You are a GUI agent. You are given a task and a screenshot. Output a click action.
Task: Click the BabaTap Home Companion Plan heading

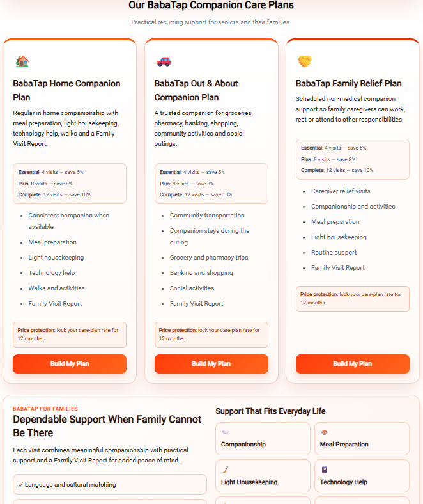pyautogui.click(x=66, y=90)
